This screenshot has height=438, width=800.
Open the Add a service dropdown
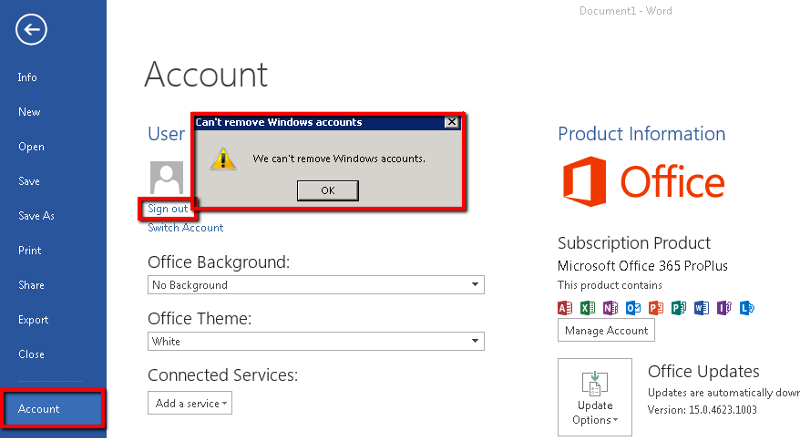(x=190, y=403)
